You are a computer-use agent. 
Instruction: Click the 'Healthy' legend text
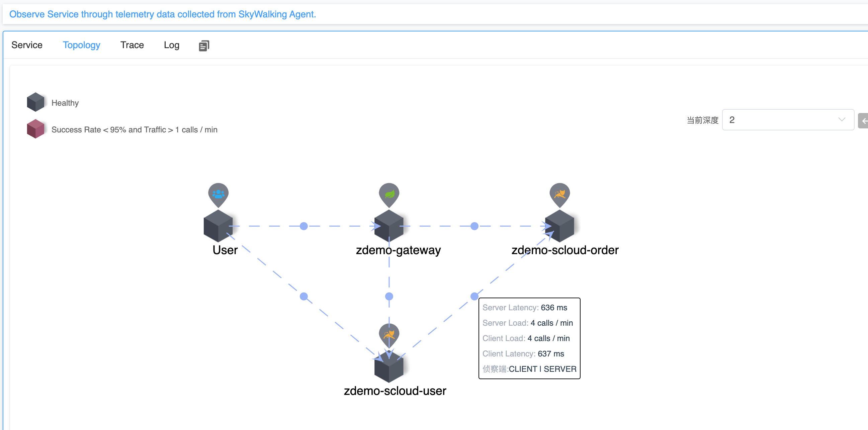65,103
